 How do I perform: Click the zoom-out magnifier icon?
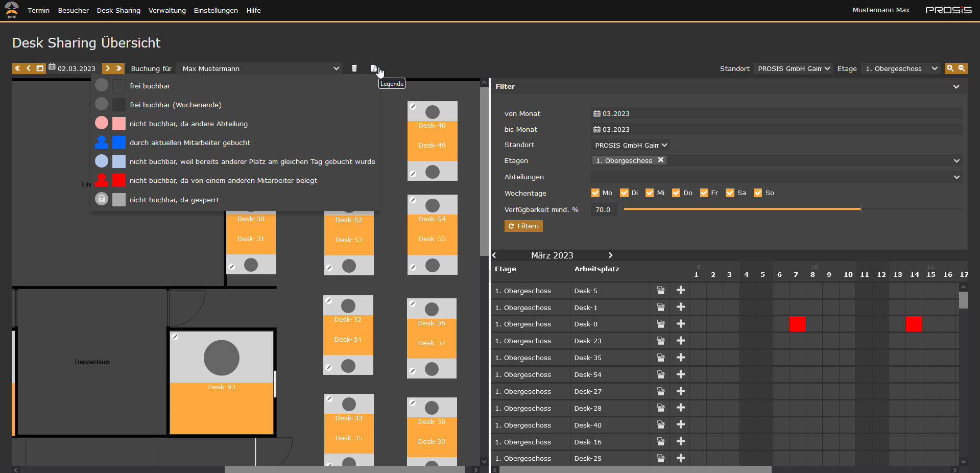962,68
